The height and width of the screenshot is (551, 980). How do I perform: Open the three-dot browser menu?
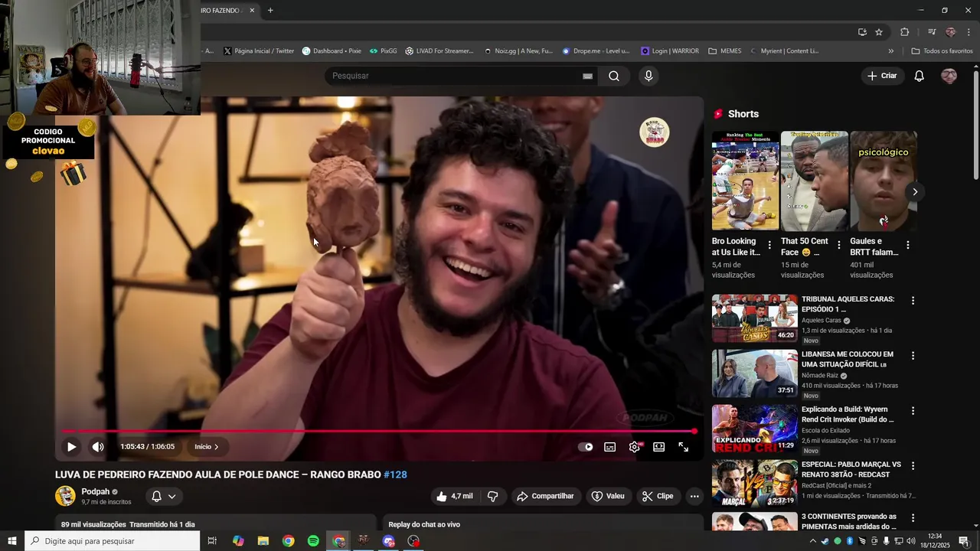[969, 32]
